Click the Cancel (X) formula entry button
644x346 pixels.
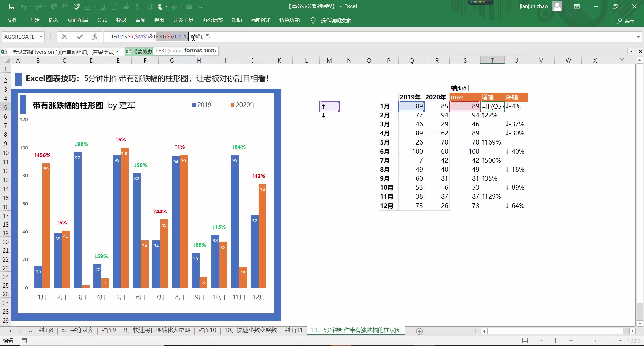pos(64,37)
